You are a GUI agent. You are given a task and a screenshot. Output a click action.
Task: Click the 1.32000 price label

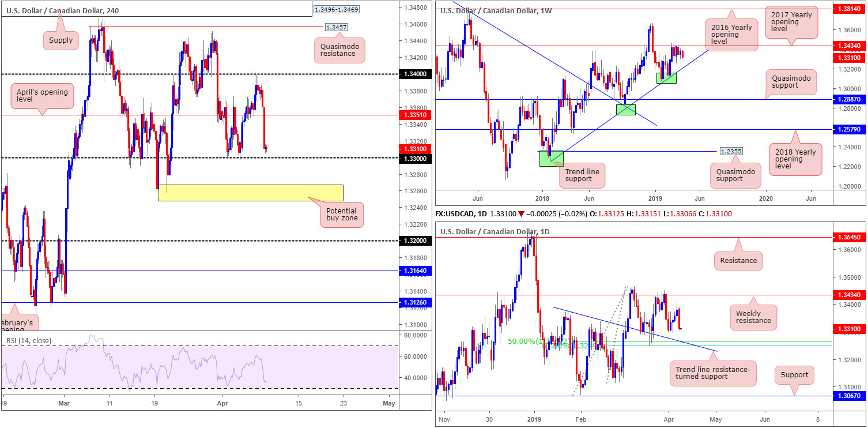(414, 241)
